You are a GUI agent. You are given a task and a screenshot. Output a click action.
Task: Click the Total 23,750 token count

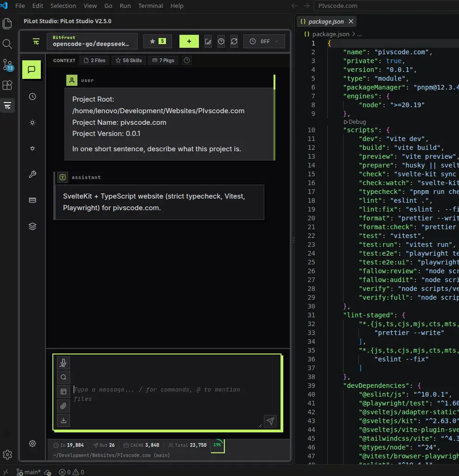[x=187, y=445]
